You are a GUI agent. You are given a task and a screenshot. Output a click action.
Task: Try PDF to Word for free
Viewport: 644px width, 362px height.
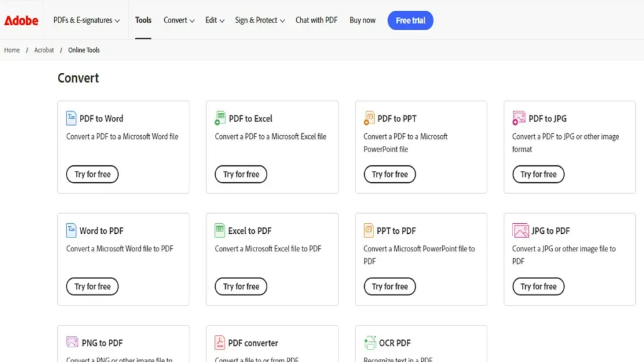click(x=92, y=175)
